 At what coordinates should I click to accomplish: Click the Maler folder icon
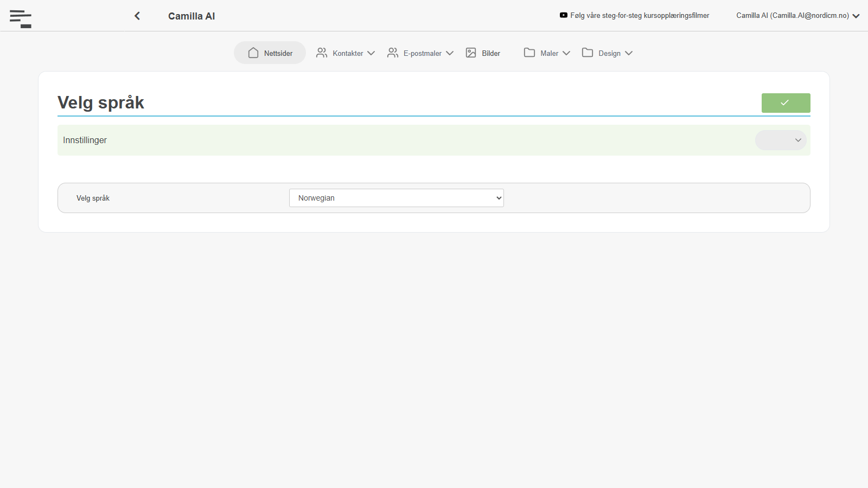click(x=529, y=53)
